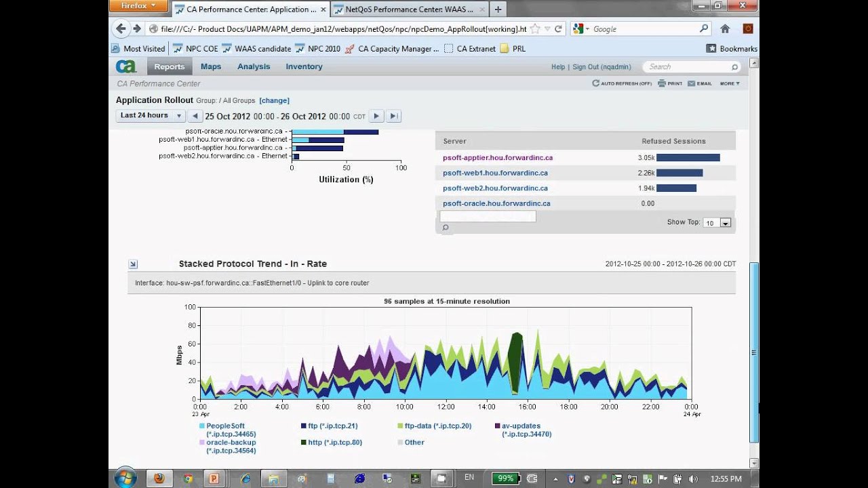The width and height of the screenshot is (868, 488).
Task: Click the ftp-data (*.ip.tcp.20) legend label
Action: (x=438, y=426)
